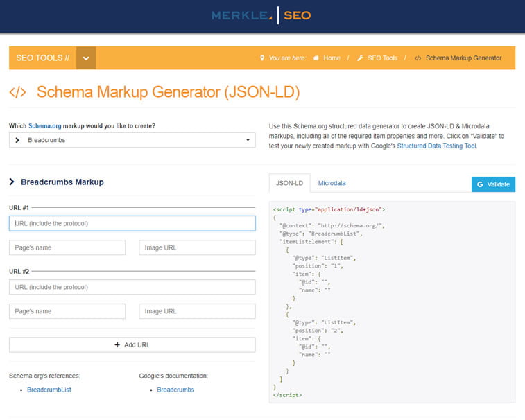Screen dimensions: 525x420
Task: Click the closing </script> tag line
Action: [x=287, y=395]
